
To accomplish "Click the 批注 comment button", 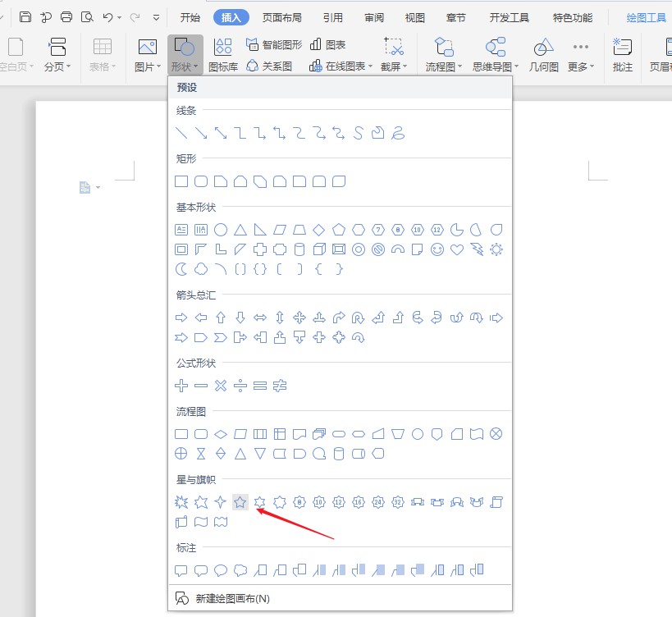I will [623, 54].
